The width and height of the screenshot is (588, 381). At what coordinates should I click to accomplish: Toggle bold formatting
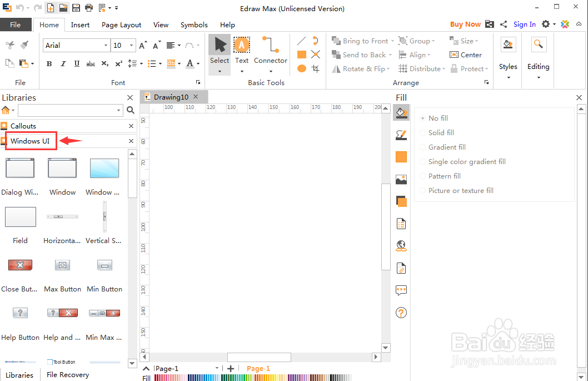pos(49,64)
